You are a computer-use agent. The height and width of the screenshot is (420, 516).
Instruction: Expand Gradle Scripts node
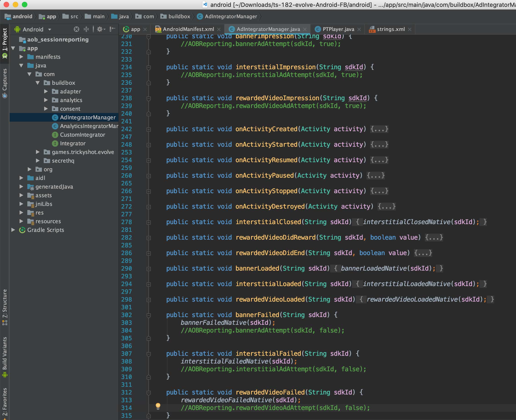pyautogui.click(x=13, y=230)
